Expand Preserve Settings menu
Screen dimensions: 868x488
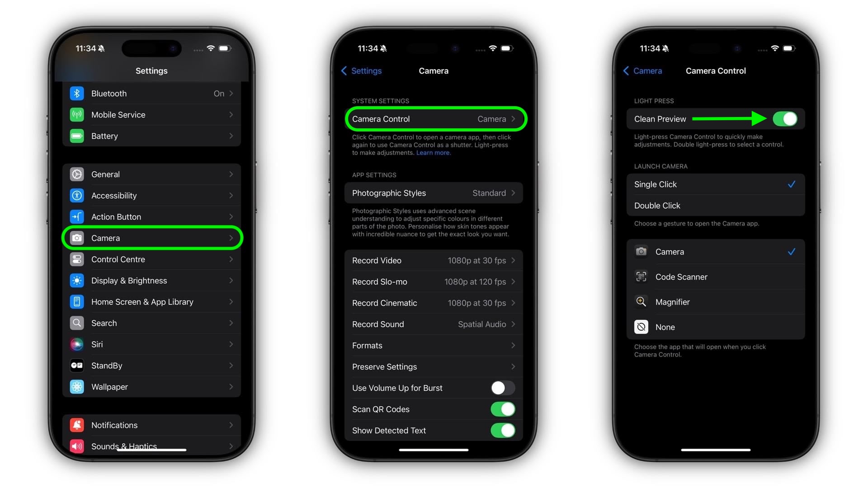[x=434, y=366]
